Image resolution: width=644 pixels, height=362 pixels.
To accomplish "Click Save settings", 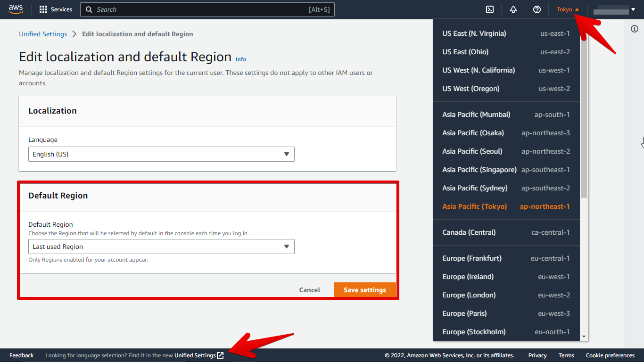I will pos(365,290).
